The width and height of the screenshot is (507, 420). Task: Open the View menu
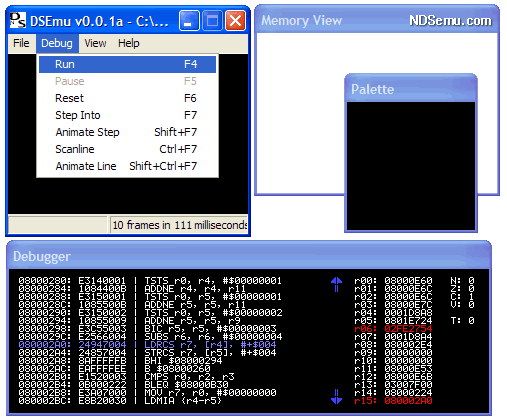tap(95, 43)
